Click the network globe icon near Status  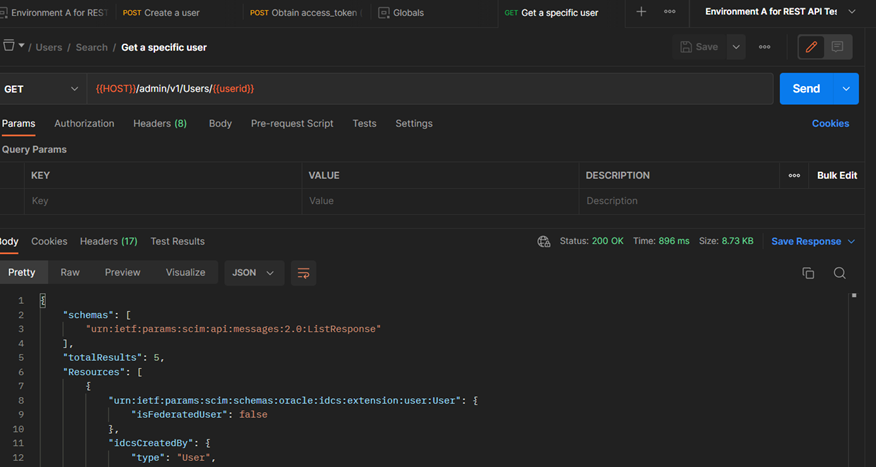point(544,241)
